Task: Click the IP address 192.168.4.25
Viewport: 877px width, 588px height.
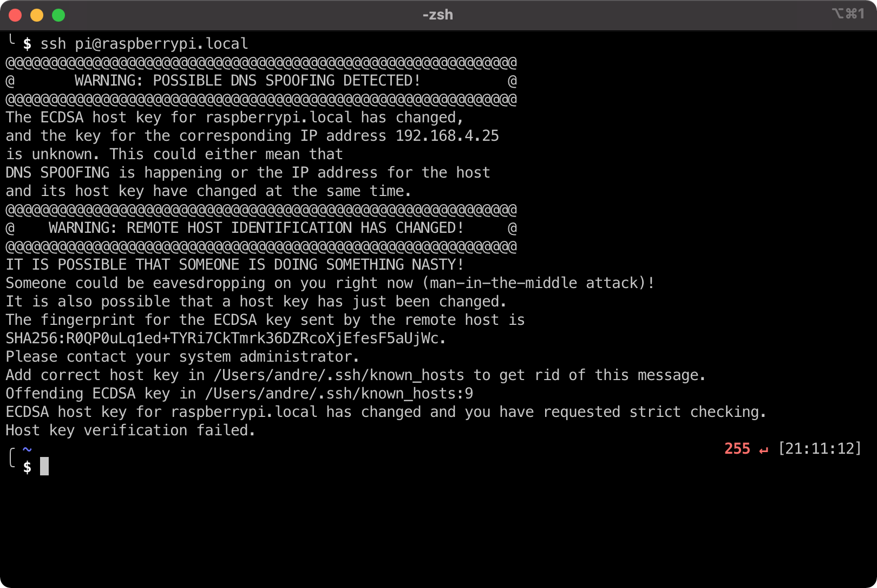Action: (447, 136)
